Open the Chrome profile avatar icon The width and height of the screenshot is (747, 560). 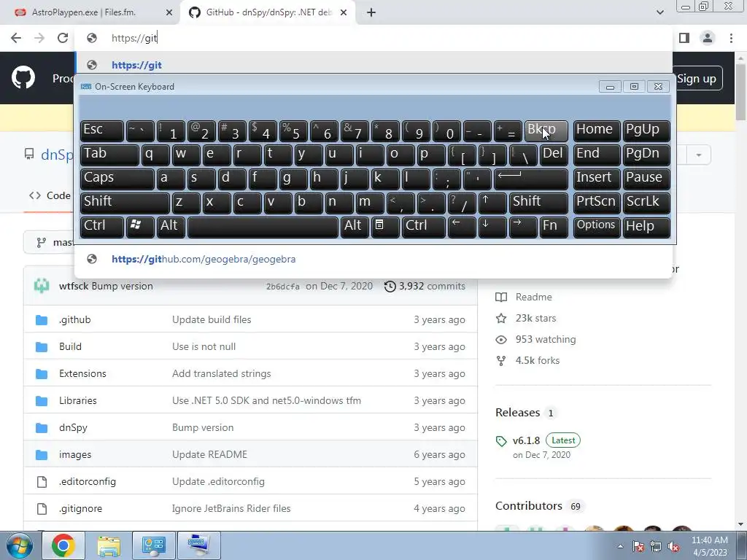(708, 38)
